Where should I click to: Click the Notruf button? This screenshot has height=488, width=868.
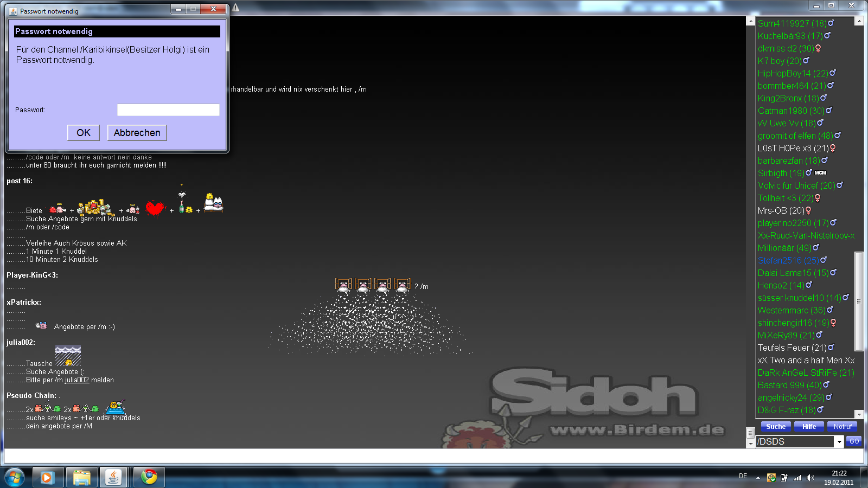click(x=842, y=427)
